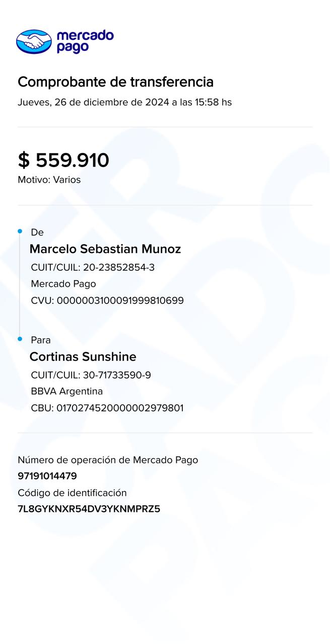Select the recipient's CBU number

(x=107, y=408)
